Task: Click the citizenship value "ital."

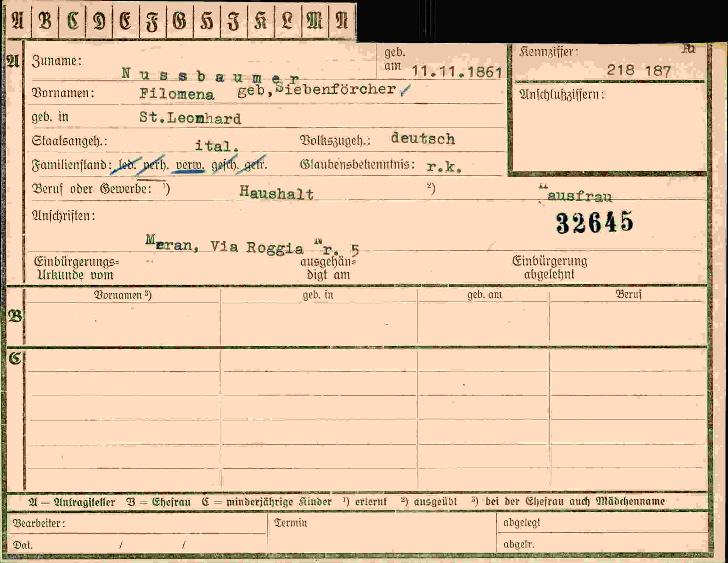Action: [x=217, y=146]
